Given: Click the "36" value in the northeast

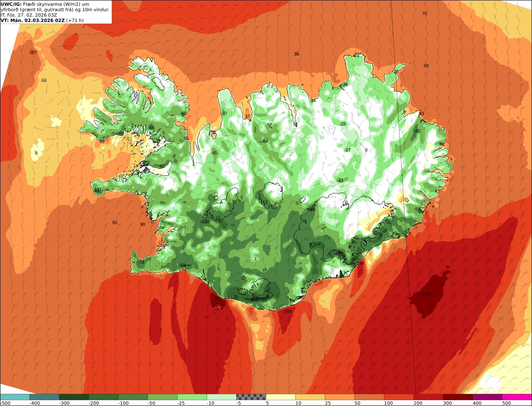Looking at the screenshot, I should (345, 84).
